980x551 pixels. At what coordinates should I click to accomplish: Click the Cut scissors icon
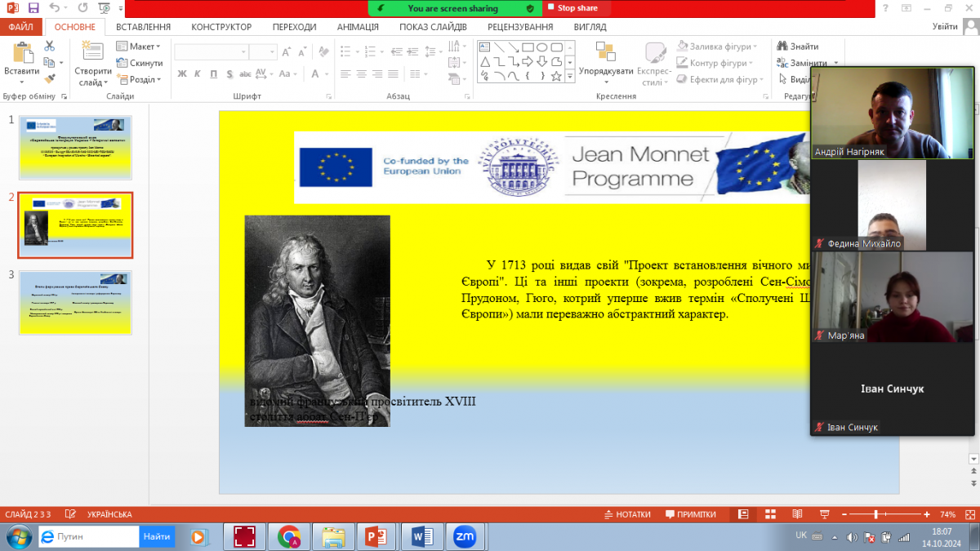pyautogui.click(x=50, y=47)
